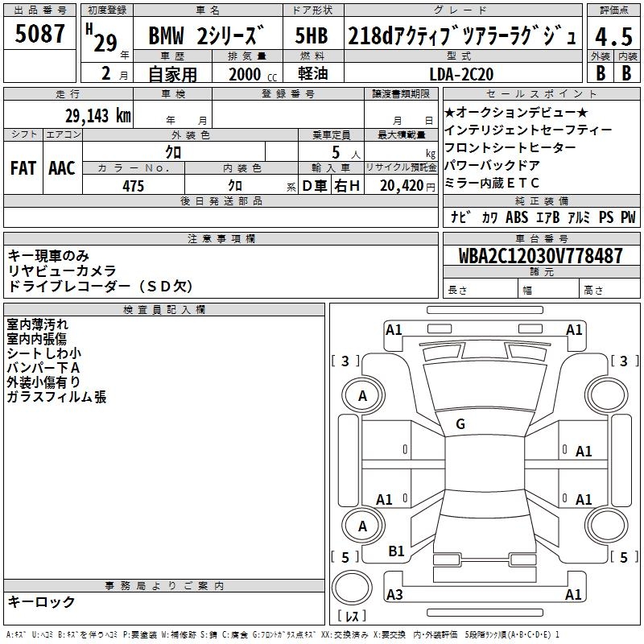Click the displacement 2000 cc
This screenshot has height=644, width=644.
click(253, 74)
